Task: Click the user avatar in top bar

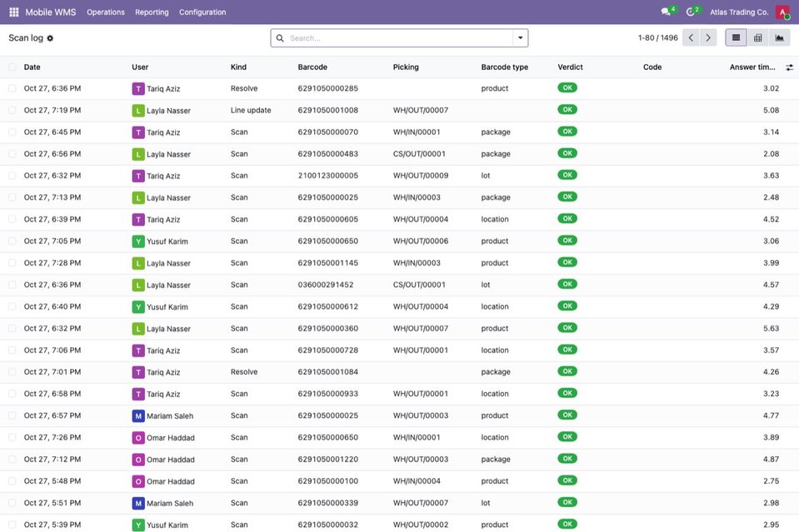Action: point(782,12)
